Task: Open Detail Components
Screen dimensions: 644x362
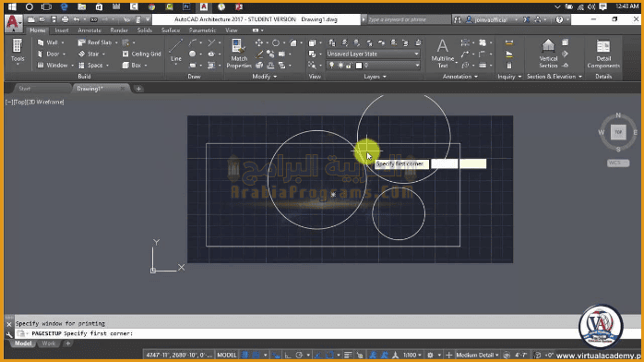Action: [603, 54]
